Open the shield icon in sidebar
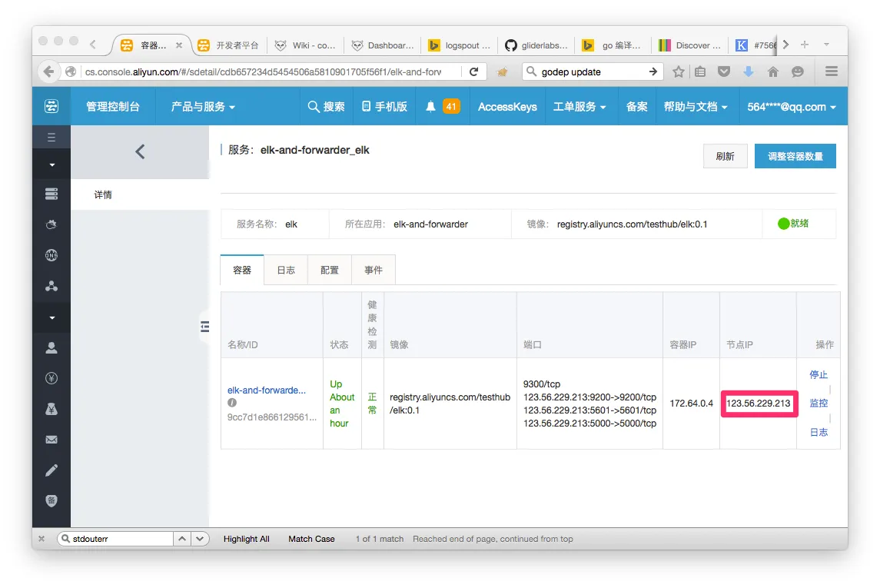The height and width of the screenshot is (588, 880). click(51, 500)
